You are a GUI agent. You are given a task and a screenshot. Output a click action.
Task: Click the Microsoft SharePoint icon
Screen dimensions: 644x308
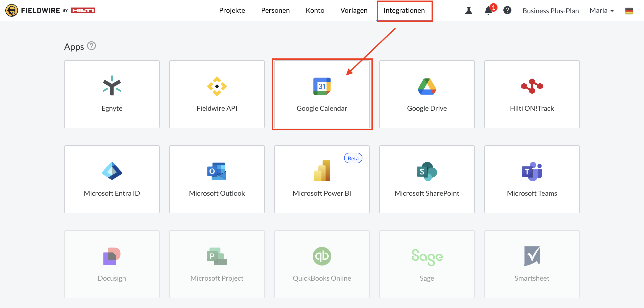click(x=427, y=172)
